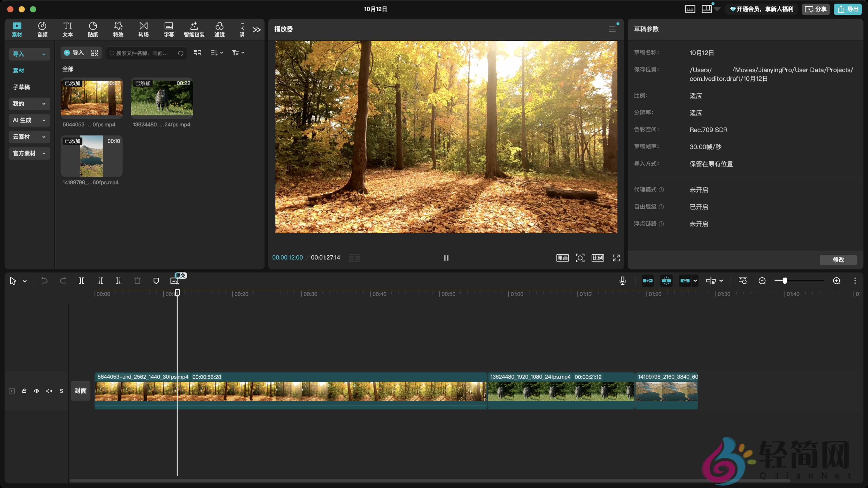Click the timeline zoom slider handle
The height and width of the screenshot is (488, 868).
click(785, 281)
